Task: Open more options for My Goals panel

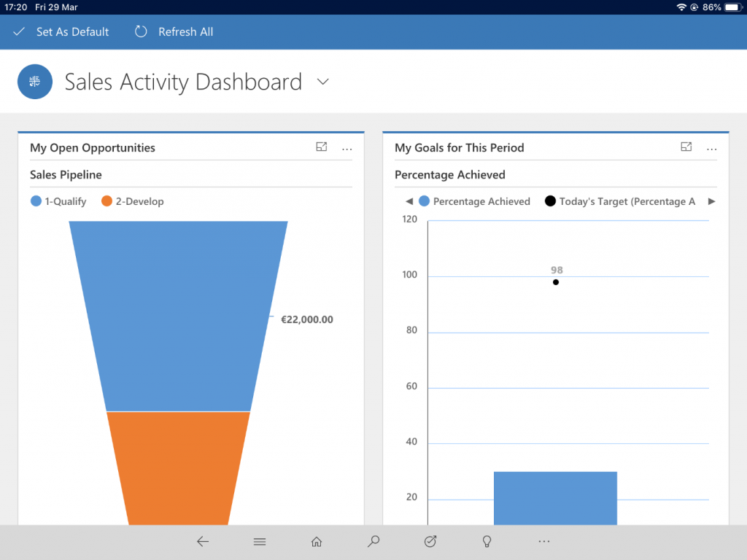Action: 712,148
